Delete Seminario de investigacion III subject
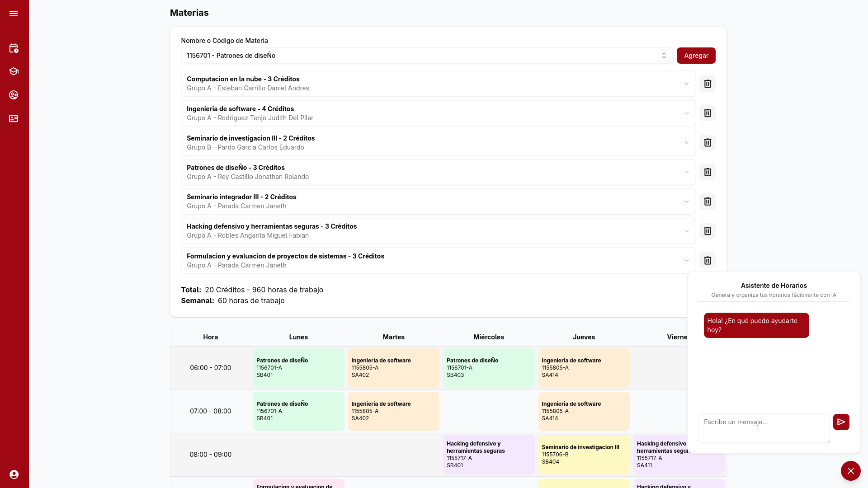 pos(708,143)
